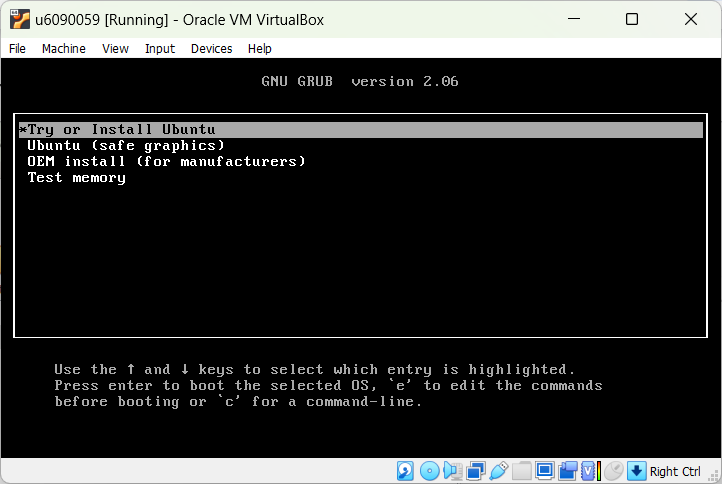Image resolution: width=722 pixels, height=484 pixels.
Task: Click the mouse integration status icon
Action: tap(614, 471)
